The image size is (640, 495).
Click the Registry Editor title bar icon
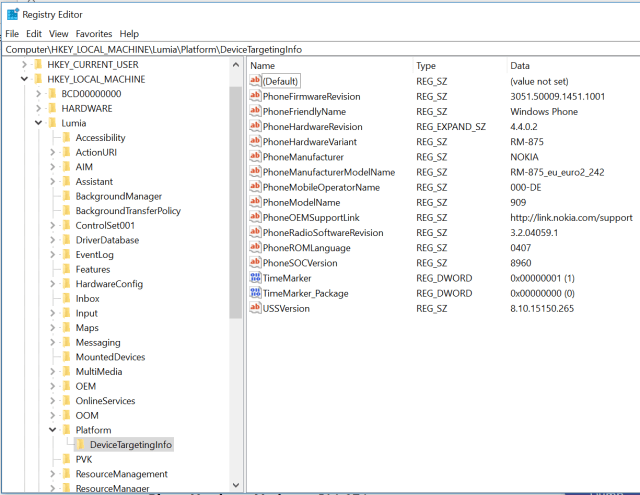click(12, 13)
